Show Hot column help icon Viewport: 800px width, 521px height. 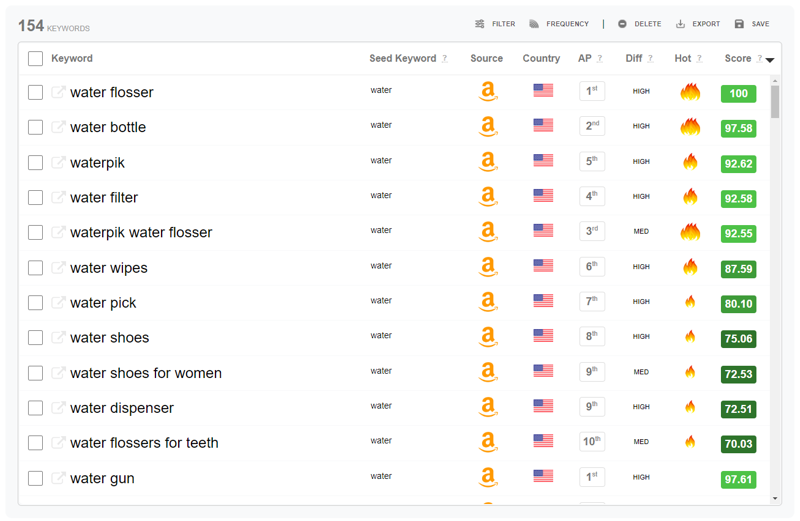[699, 59]
